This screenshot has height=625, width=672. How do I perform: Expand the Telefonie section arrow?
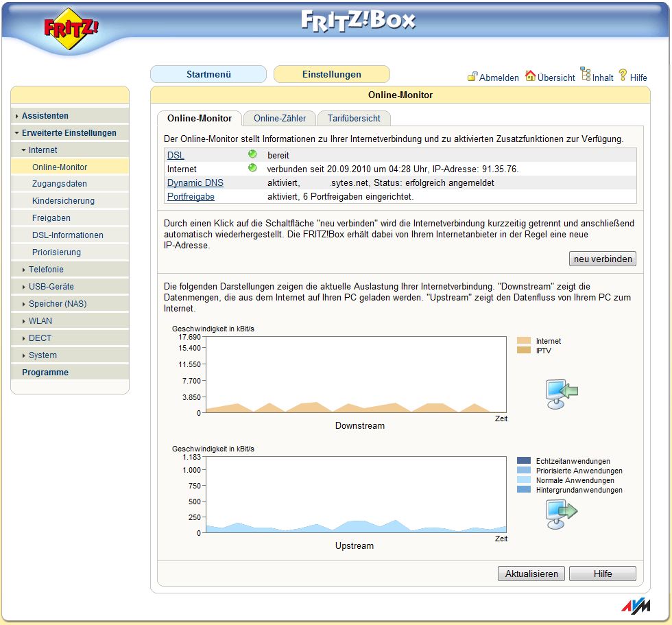click(23, 270)
